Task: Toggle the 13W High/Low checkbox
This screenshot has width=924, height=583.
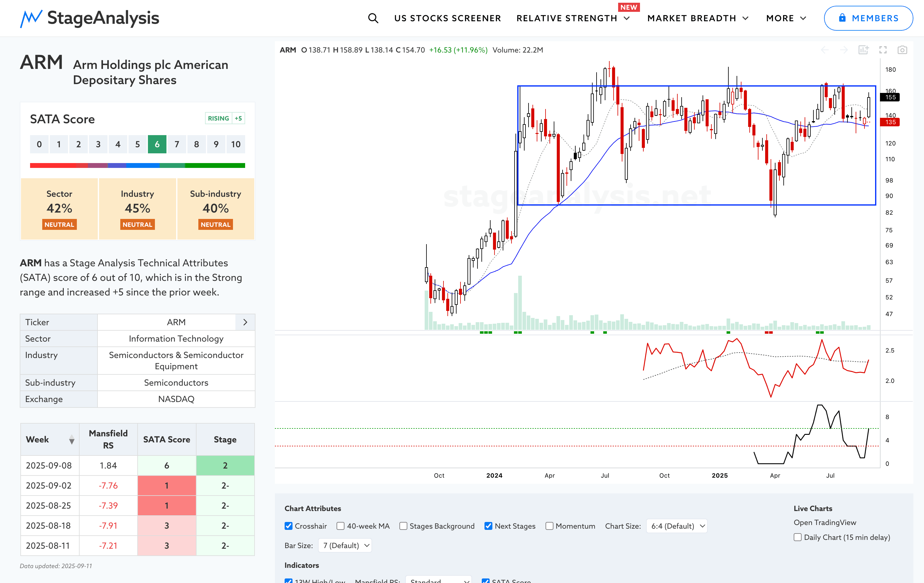Action: [289, 581]
